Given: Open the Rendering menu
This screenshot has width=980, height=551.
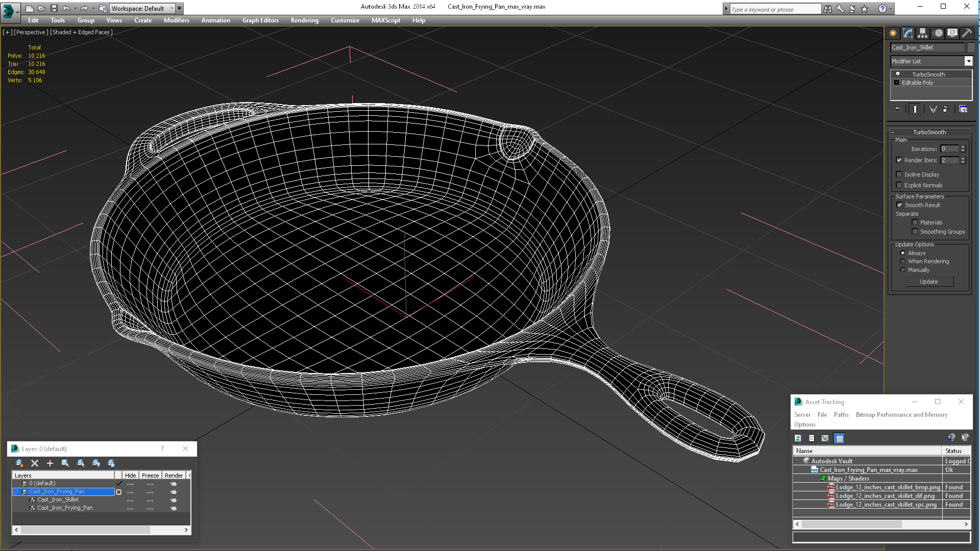Looking at the screenshot, I should (x=305, y=20).
